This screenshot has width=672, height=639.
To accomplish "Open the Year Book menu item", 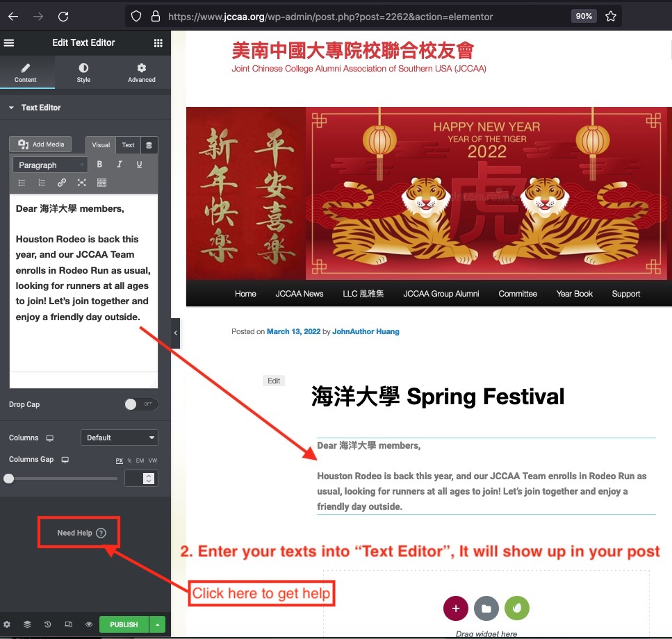I will pos(574,294).
